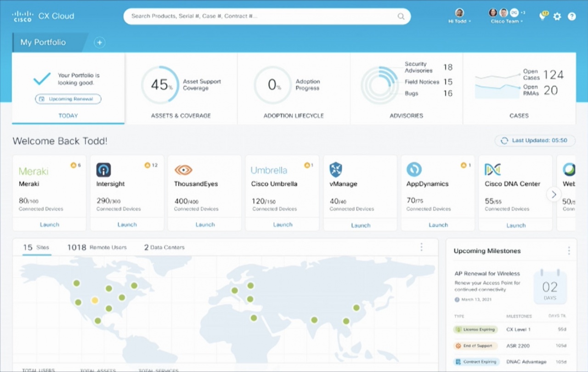
Task: Launch ThousandEyes
Action: point(205,224)
